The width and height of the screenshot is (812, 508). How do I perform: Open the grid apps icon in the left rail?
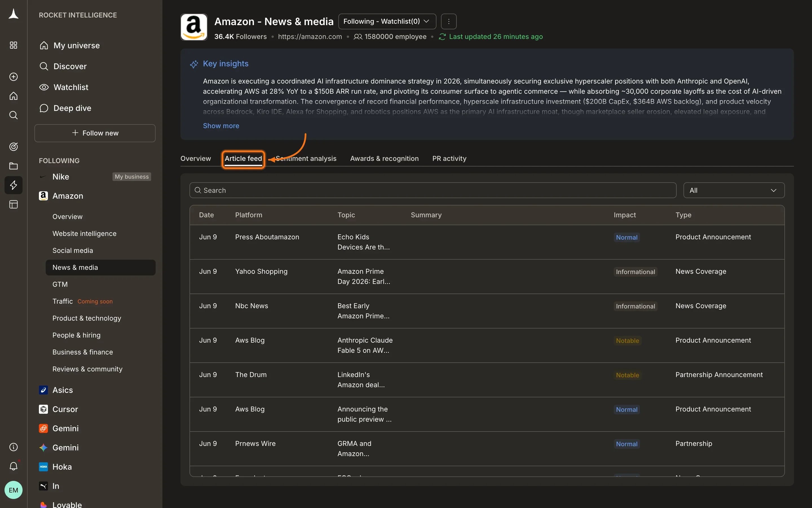(x=14, y=45)
